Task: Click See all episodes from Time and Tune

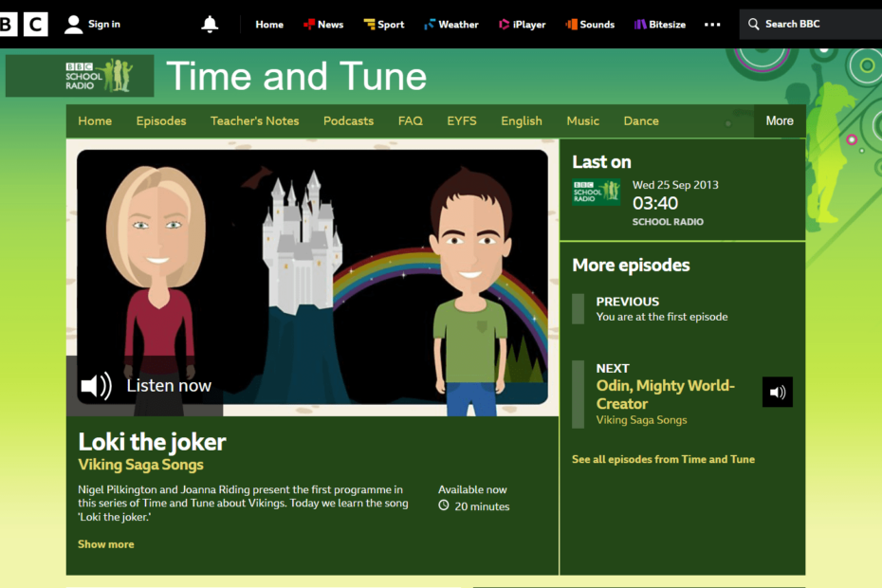Action: (x=663, y=458)
